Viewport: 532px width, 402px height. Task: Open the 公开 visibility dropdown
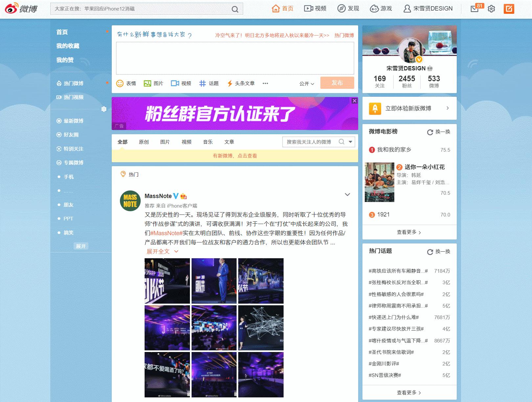tap(306, 84)
